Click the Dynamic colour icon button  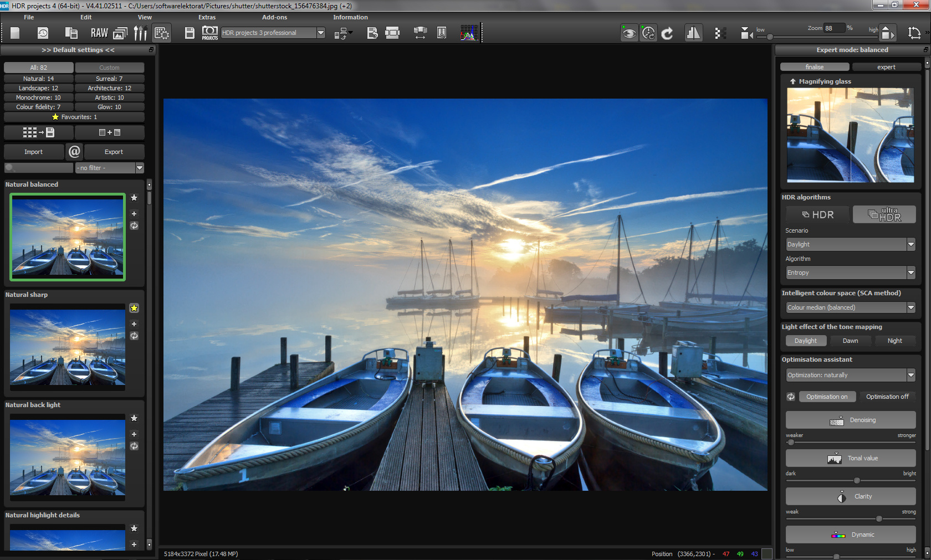851,535
